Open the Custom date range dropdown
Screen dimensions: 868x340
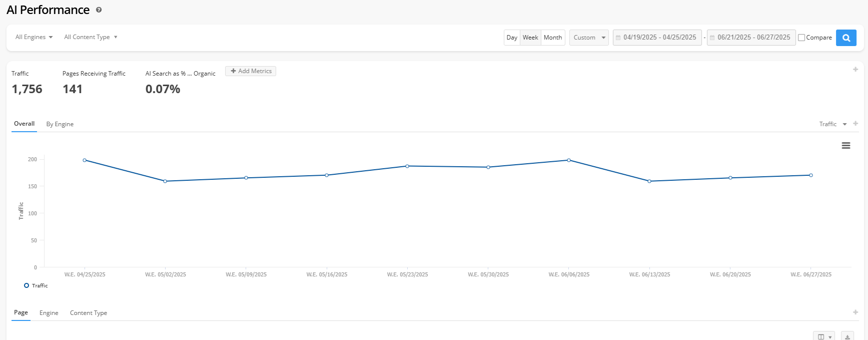tap(589, 38)
